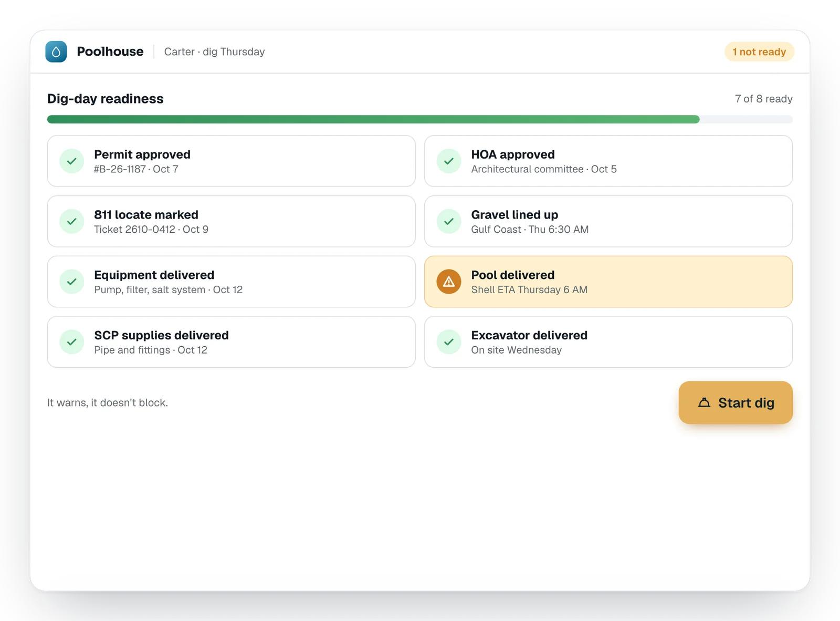Click the hard hat icon on Start dig
The height and width of the screenshot is (621, 840).
click(x=704, y=402)
